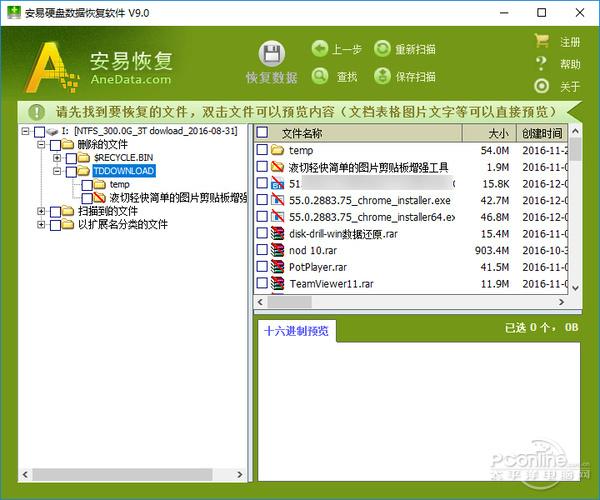Click the $RECYCLE.BIN folder icon
This screenshot has width=600, height=500.
[x=83, y=158]
